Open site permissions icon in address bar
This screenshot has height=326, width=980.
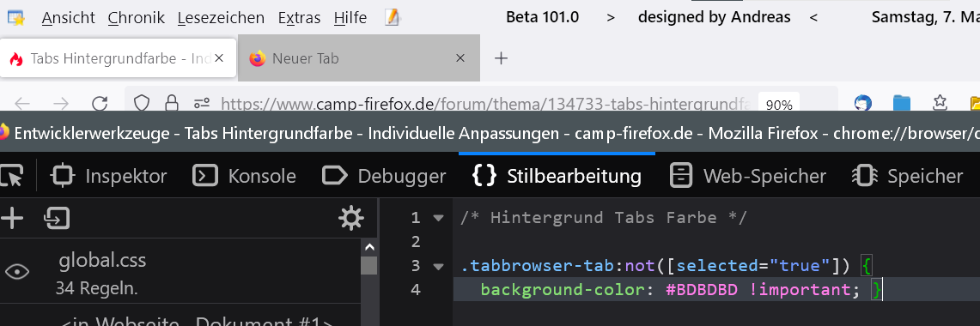coord(201,104)
